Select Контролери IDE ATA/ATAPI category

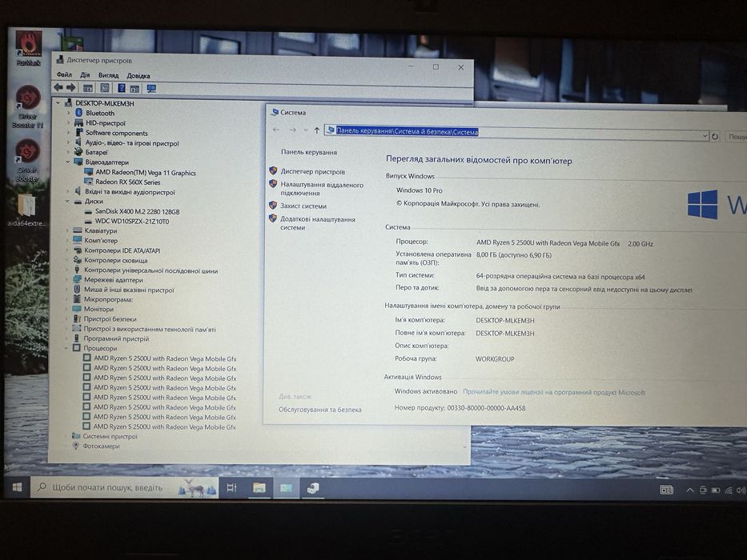[122, 250]
